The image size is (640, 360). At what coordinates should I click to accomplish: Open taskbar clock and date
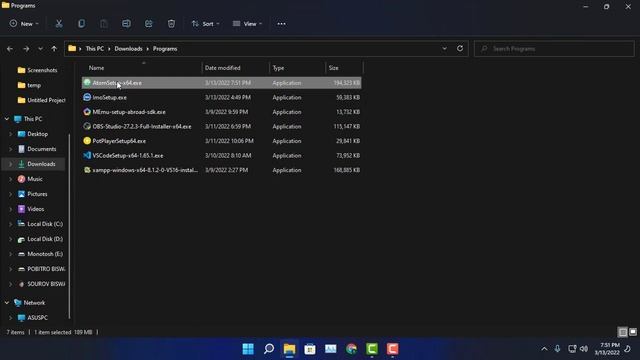(x=607, y=349)
